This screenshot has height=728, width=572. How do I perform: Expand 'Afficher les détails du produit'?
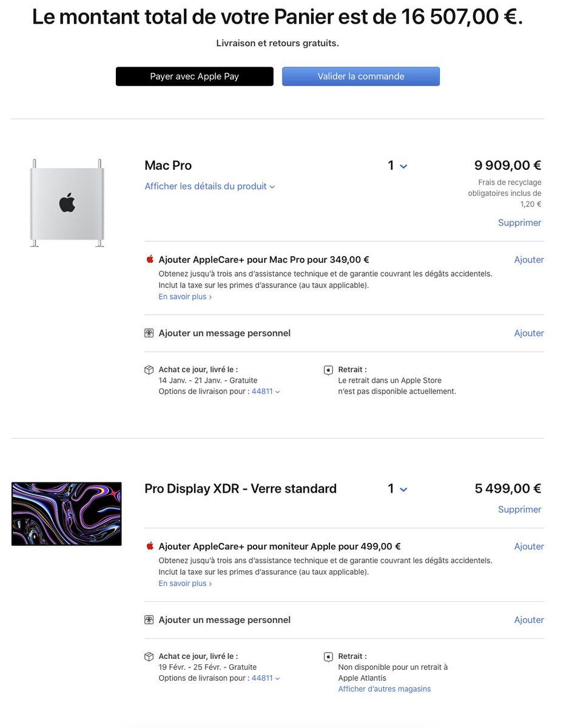[210, 186]
